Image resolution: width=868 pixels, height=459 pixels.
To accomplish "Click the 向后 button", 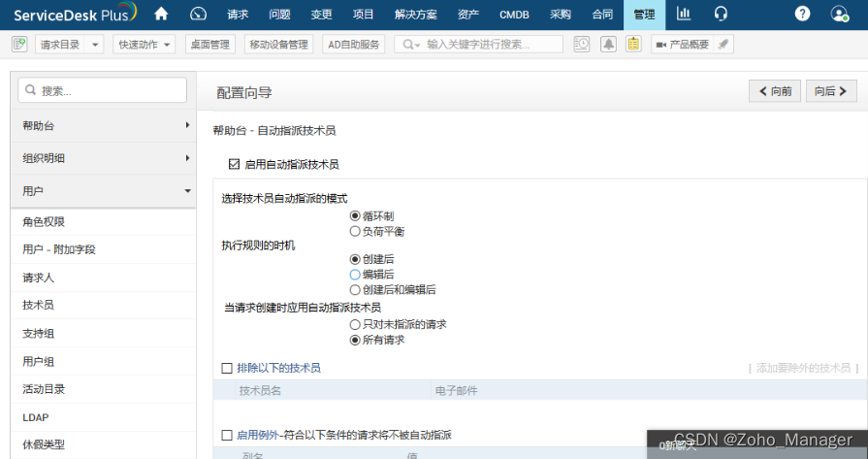I will point(831,91).
